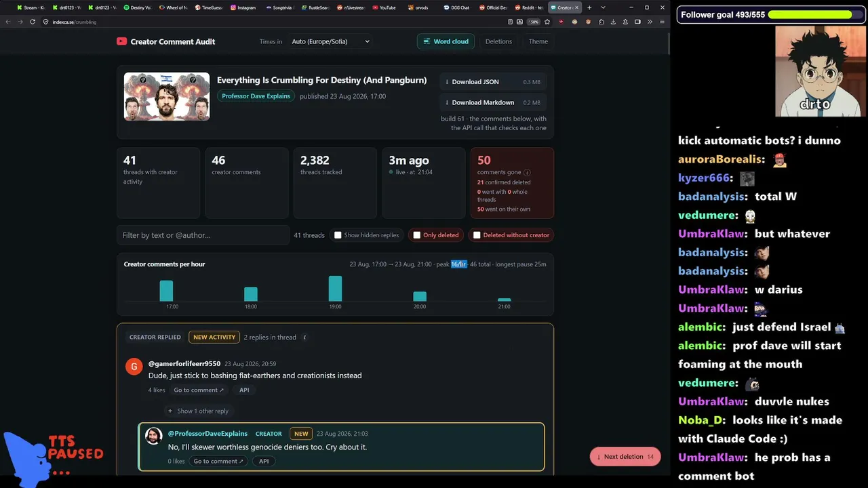
Task: Open API link under ProfessorDaveExplains' reply
Action: coord(264,462)
